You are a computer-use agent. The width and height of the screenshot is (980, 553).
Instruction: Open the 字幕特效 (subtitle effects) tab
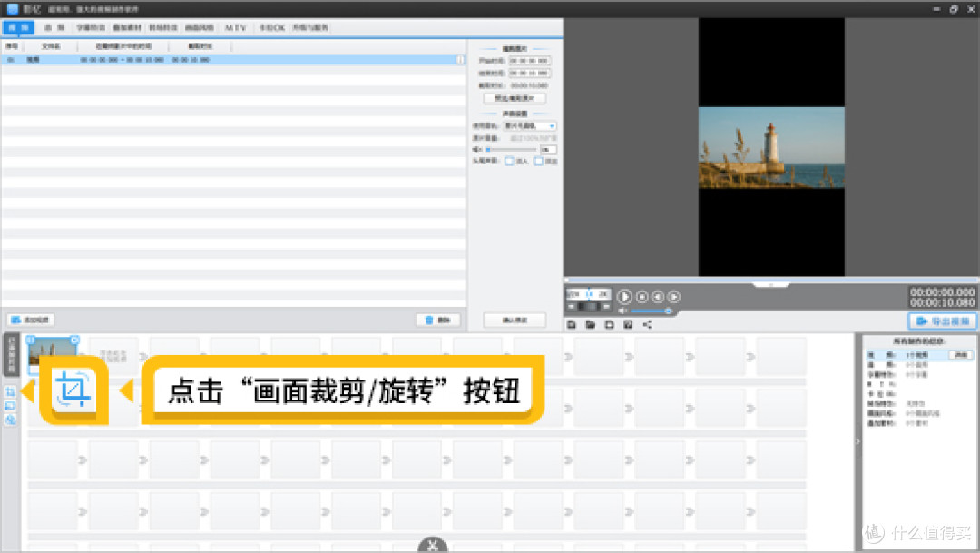pos(91,27)
